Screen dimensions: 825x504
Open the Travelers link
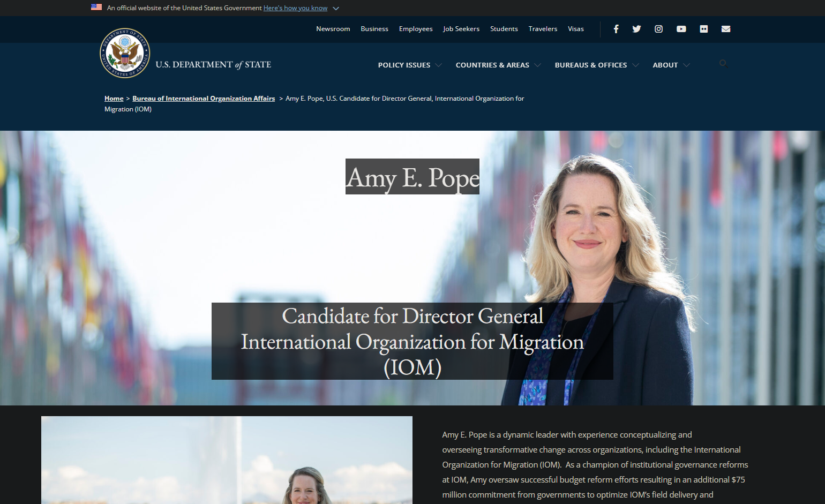tap(543, 29)
